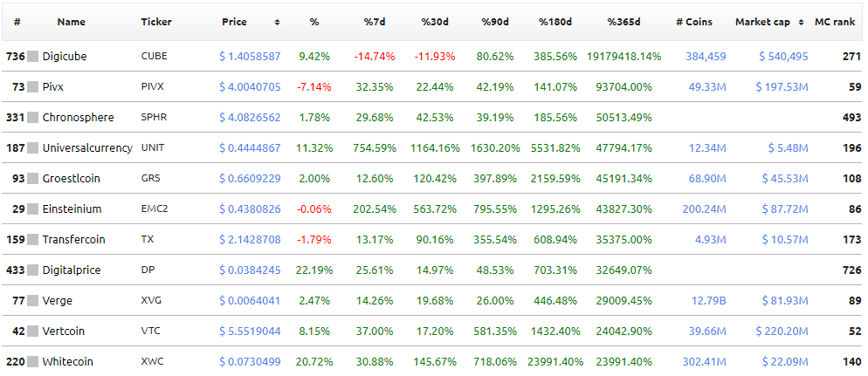Click the %30d column header
868x376 pixels.
click(435, 22)
